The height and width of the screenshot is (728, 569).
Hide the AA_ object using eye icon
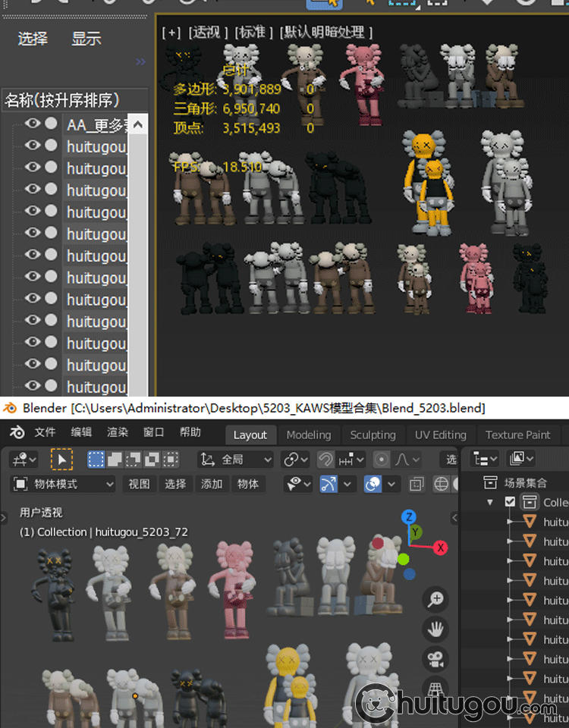click(32, 124)
